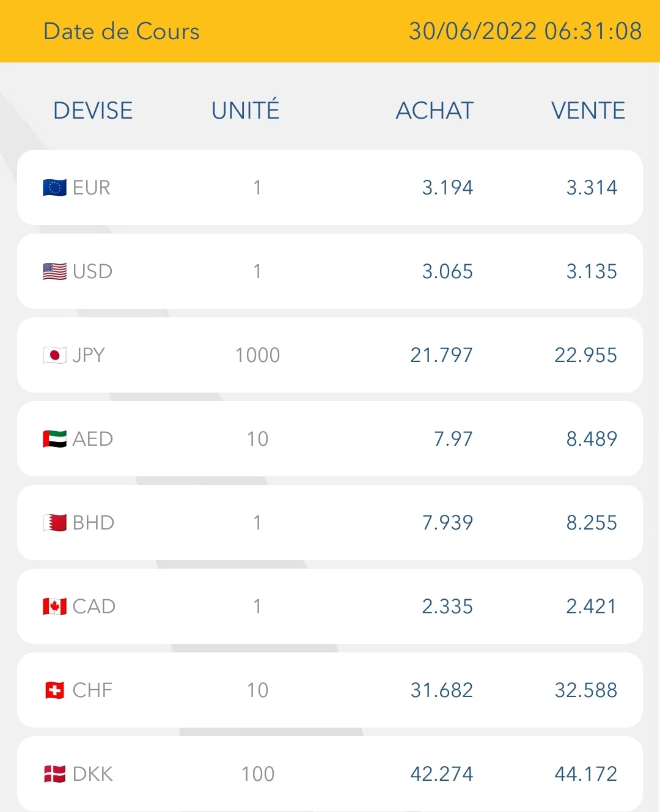Screen dimensions: 660x812
Task: Select the VENTE column header
Action: (x=588, y=111)
